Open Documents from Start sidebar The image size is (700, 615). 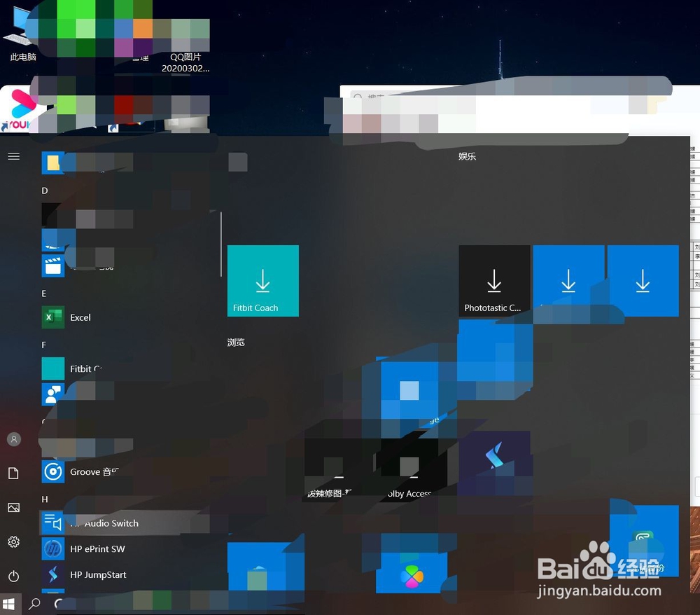coord(14,473)
